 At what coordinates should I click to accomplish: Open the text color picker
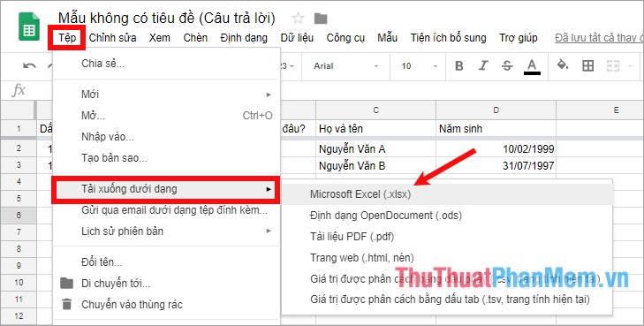[532, 66]
